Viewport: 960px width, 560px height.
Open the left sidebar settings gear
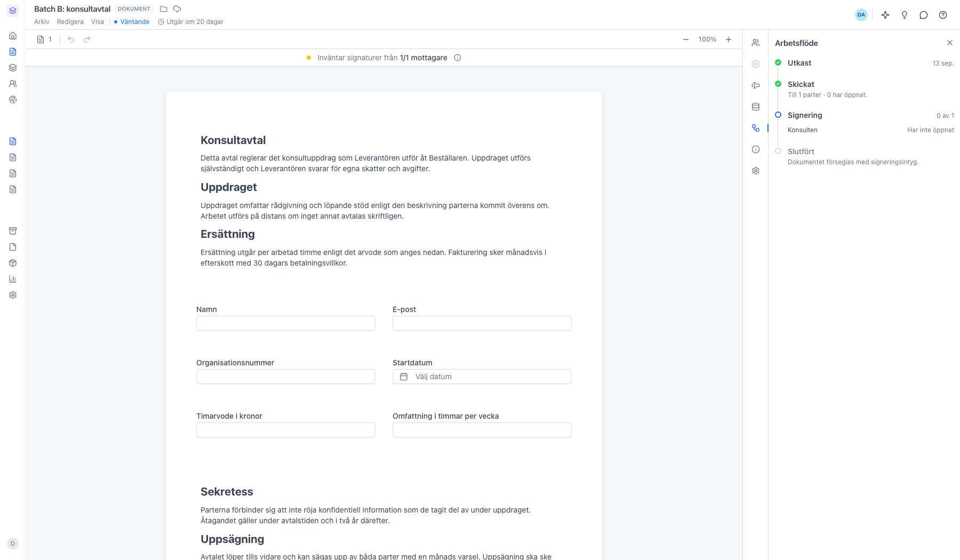click(13, 295)
